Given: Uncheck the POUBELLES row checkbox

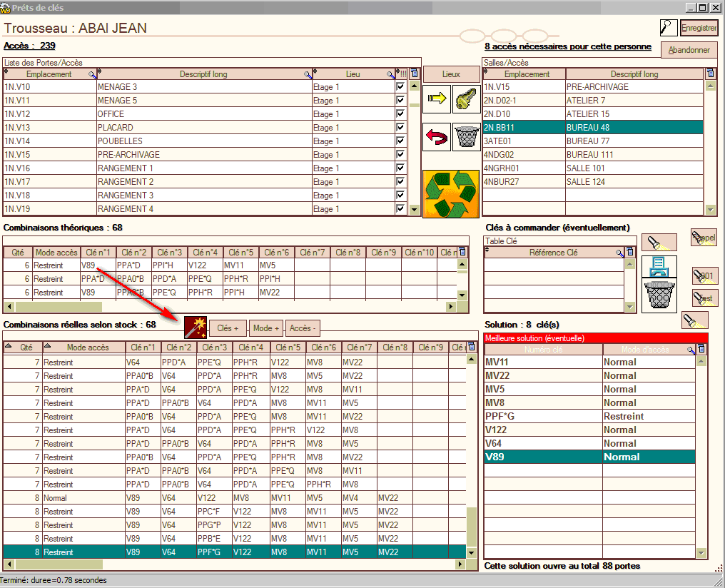Looking at the screenshot, I should click(x=400, y=141).
